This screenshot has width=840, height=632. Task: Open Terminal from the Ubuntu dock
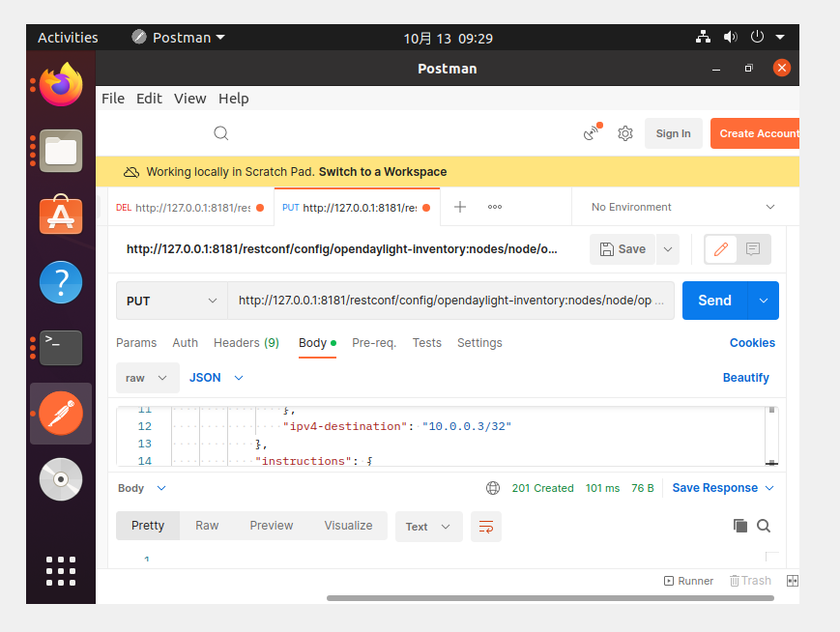tap(61, 348)
